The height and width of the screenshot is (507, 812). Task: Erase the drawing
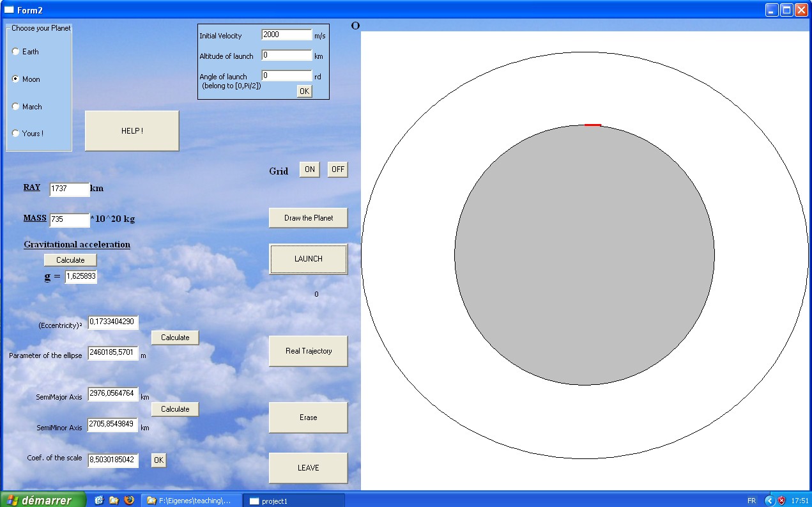pos(309,417)
